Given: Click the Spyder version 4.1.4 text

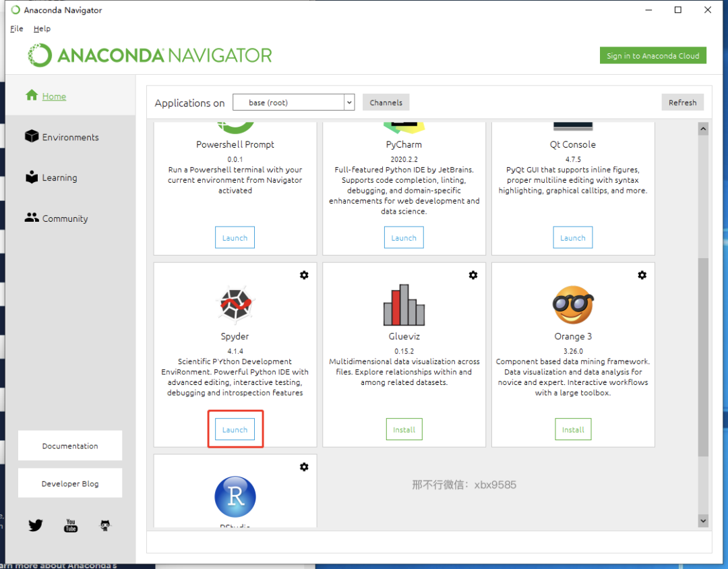Looking at the screenshot, I should pos(235,351).
